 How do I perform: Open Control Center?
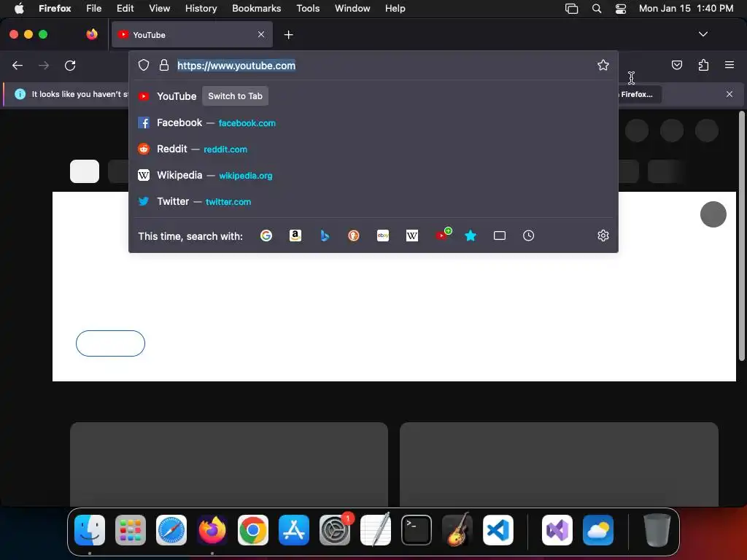pyautogui.click(x=621, y=9)
